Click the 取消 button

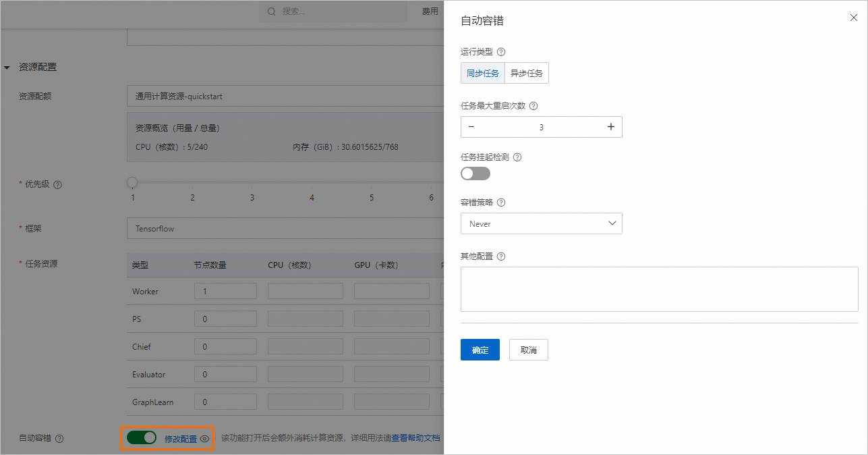(x=529, y=350)
